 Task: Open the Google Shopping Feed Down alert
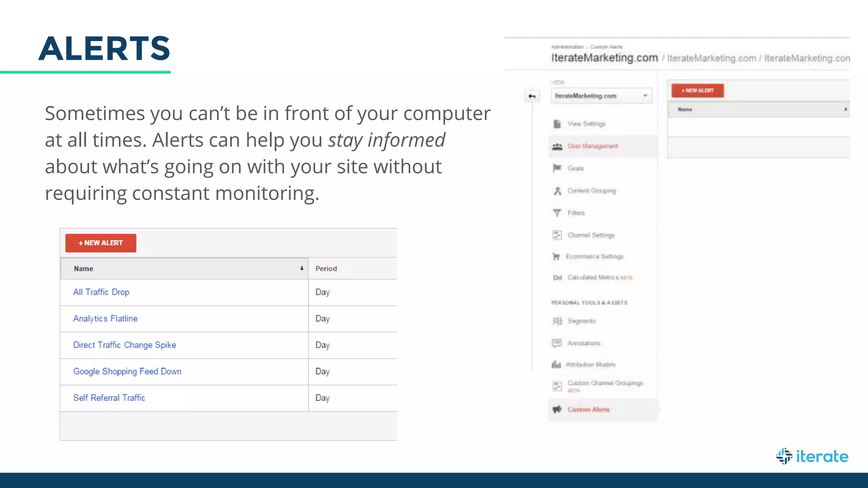(127, 372)
